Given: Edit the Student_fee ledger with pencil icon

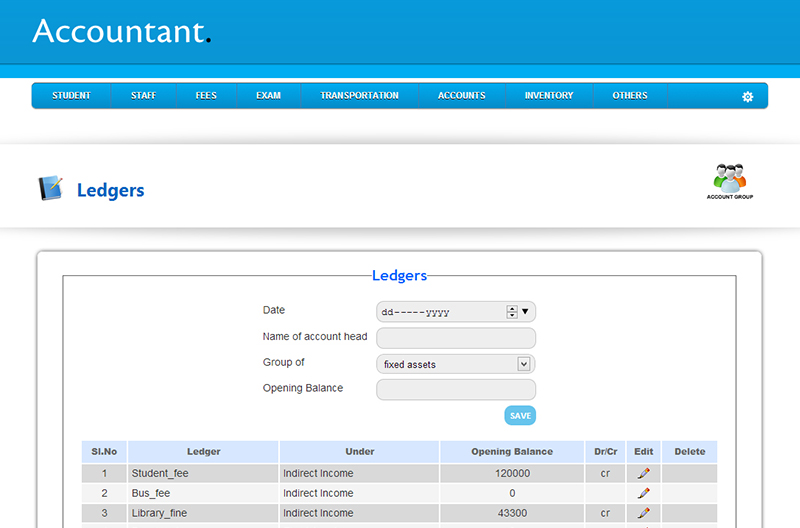Looking at the screenshot, I should [644, 473].
